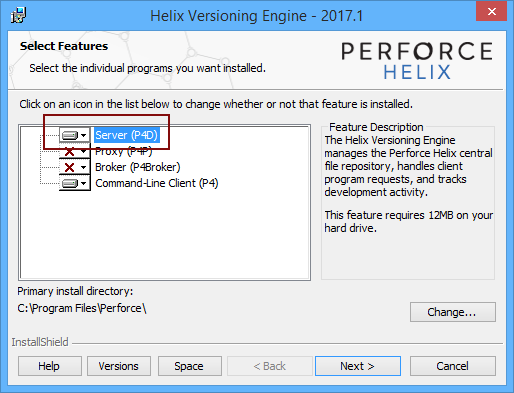Click the Change... button for install directory
Image resolution: width=514 pixels, height=393 pixels.
[453, 312]
